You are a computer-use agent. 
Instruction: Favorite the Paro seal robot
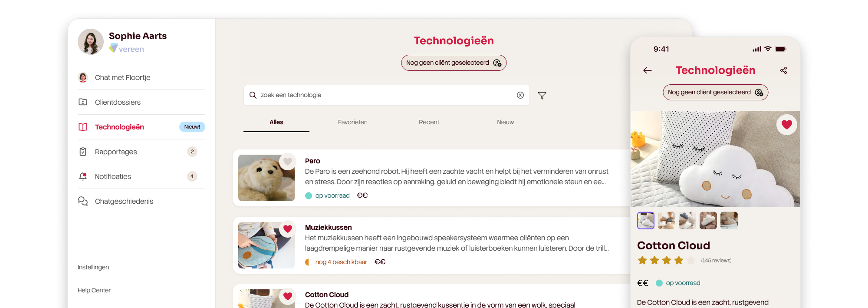pyautogui.click(x=288, y=162)
